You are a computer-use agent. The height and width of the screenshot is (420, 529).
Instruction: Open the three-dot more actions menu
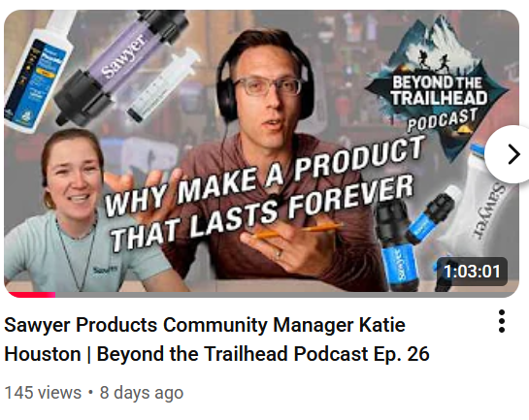[501, 321]
